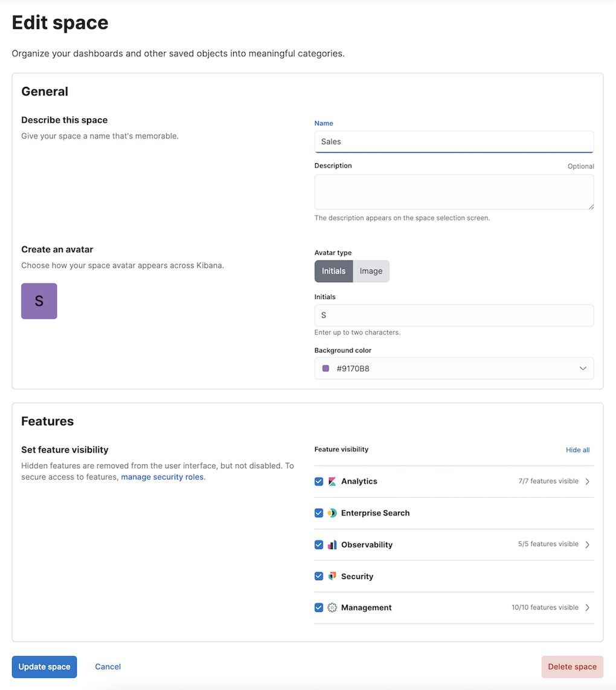Click the Analytics Kibana logo icon

pyautogui.click(x=332, y=482)
